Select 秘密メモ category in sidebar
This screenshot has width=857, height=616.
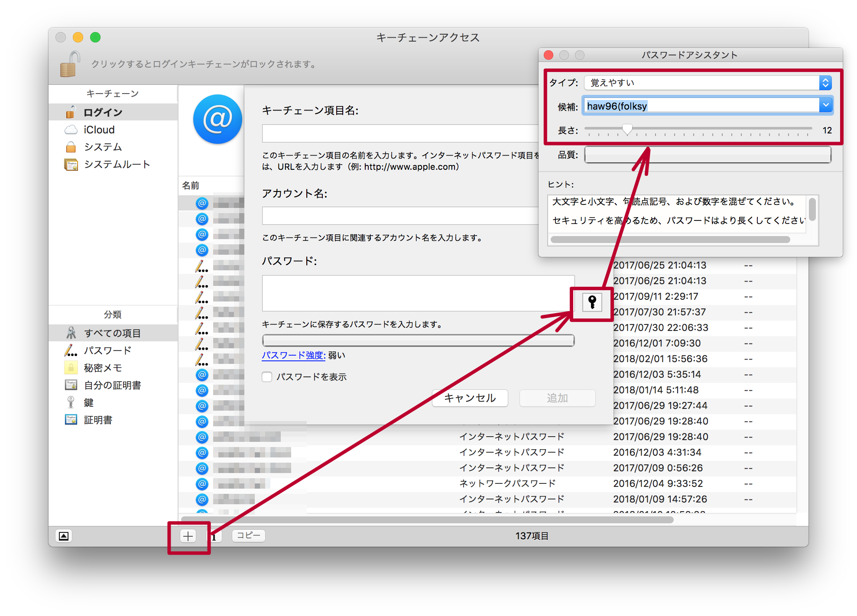pos(103,368)
